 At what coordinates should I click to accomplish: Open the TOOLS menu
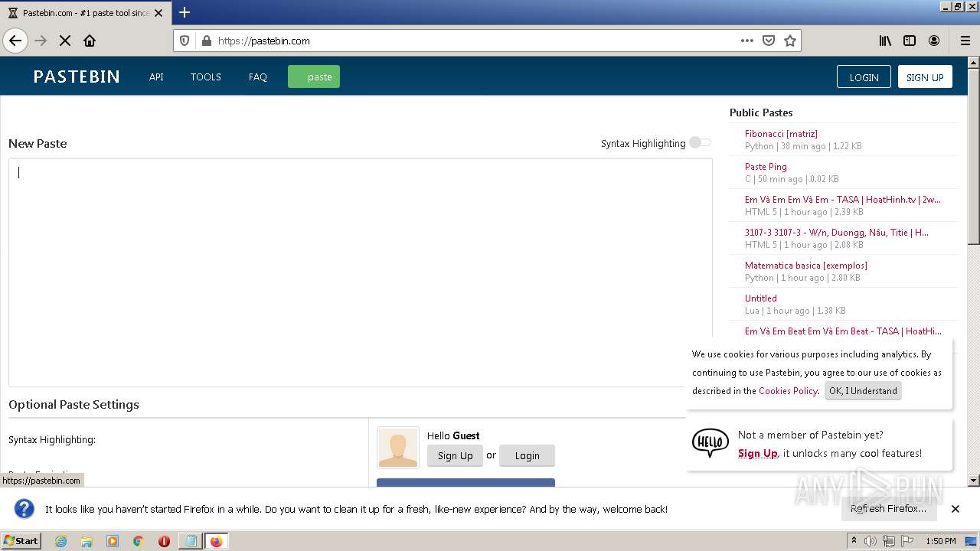(x=205, y=77)
